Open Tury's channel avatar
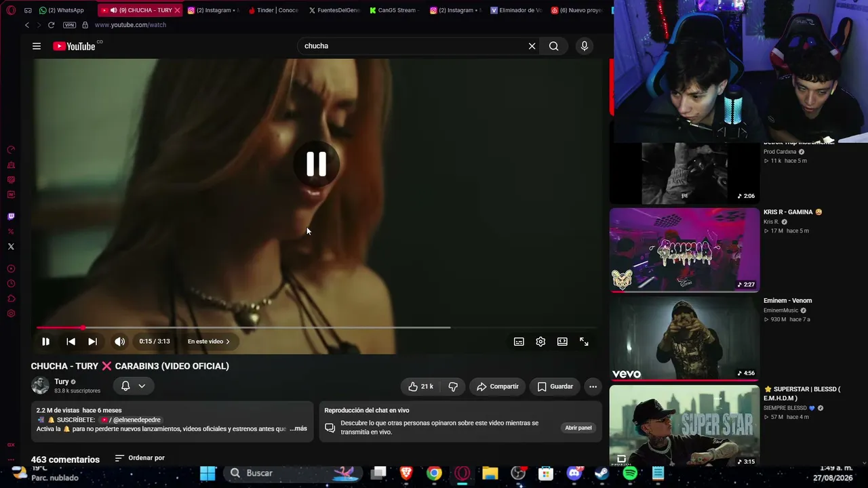The height and width of the screenshot is (488, 868). [41, 386]
